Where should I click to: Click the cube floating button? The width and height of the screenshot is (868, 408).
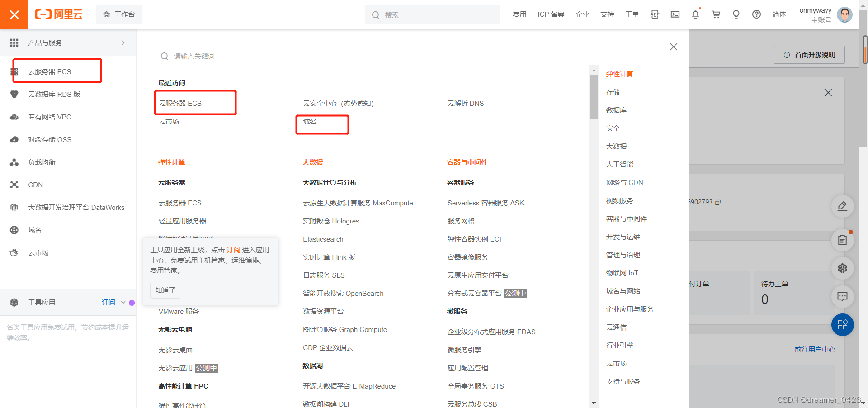coord(842,268)
